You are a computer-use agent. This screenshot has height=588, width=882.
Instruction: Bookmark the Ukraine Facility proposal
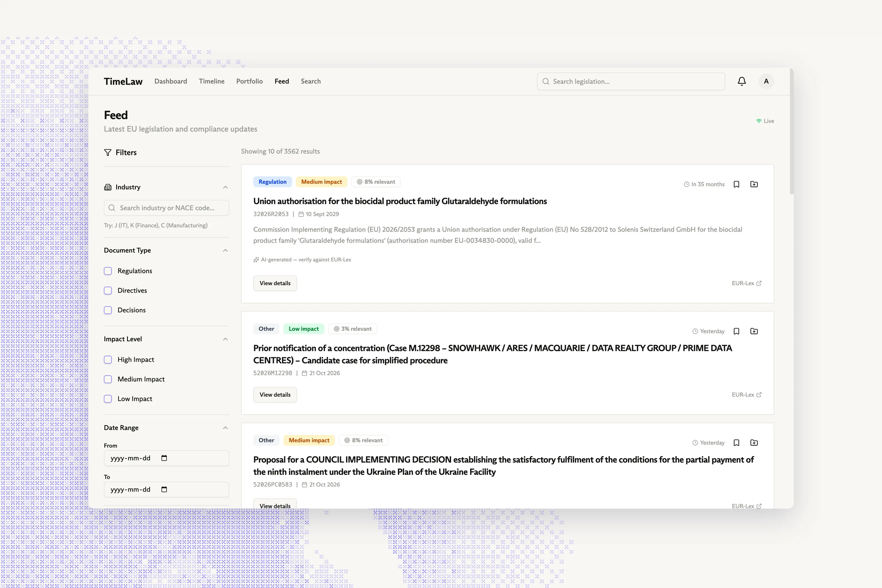(x=736, y=442)
